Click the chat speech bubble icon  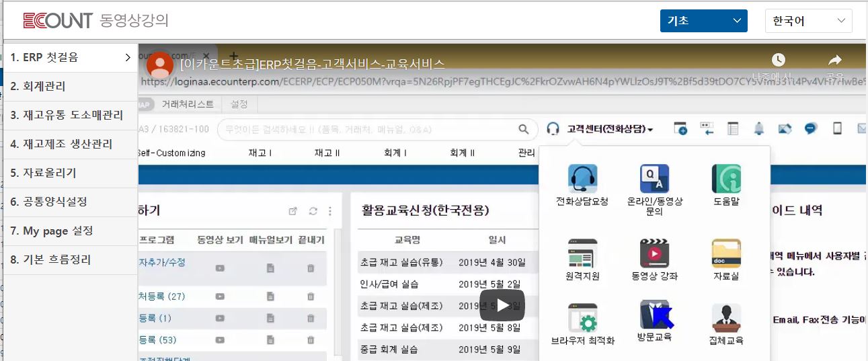(811, 128)
